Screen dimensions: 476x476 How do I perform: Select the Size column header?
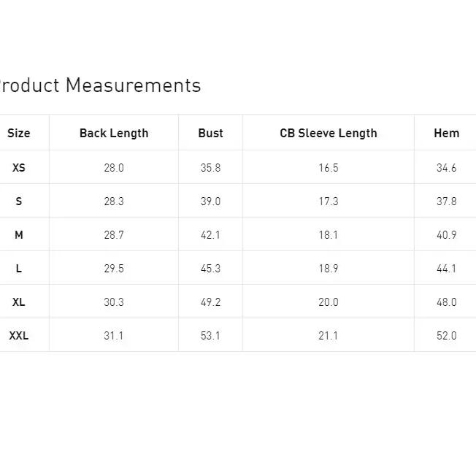pos(19,133)
